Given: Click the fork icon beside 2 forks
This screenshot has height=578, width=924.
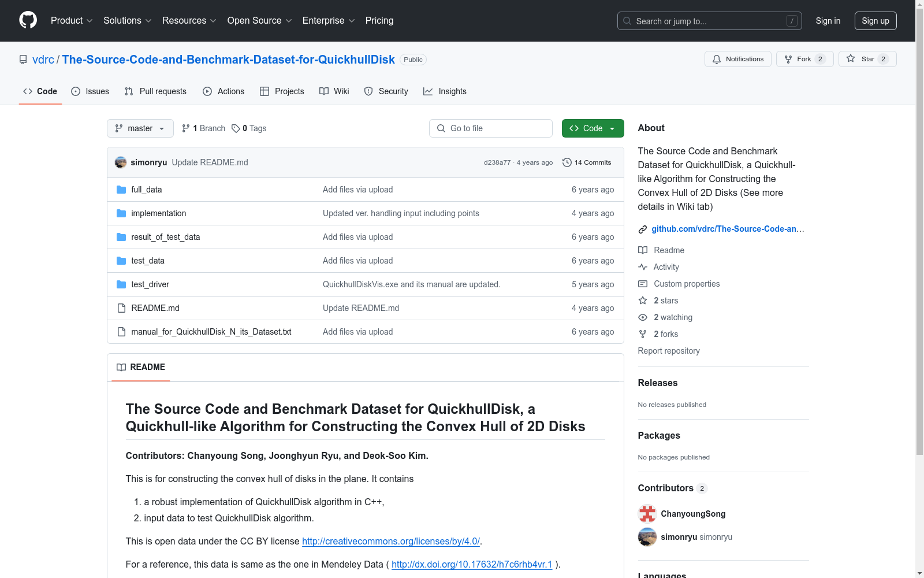Looking at the screenshot, I should coord(643,334).
